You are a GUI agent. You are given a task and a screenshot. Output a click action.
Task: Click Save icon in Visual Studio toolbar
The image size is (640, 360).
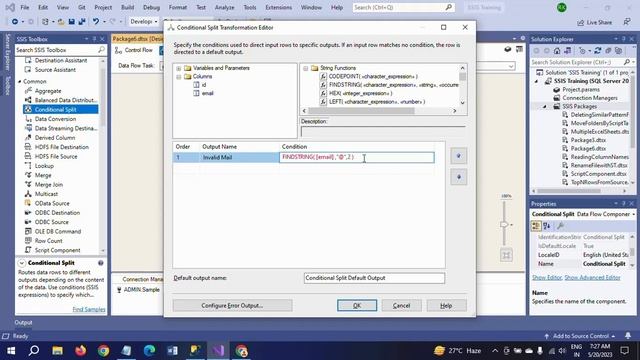click(71, 22)
